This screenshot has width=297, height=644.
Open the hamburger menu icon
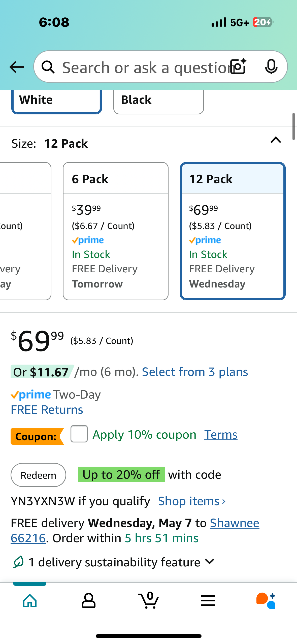(208, 601)
